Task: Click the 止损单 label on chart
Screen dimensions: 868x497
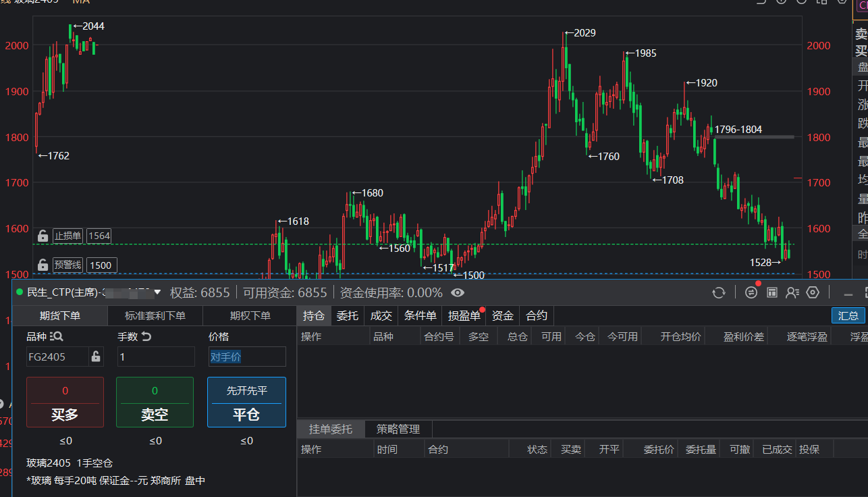Action: pyautogui.click(x=68, y=236)
